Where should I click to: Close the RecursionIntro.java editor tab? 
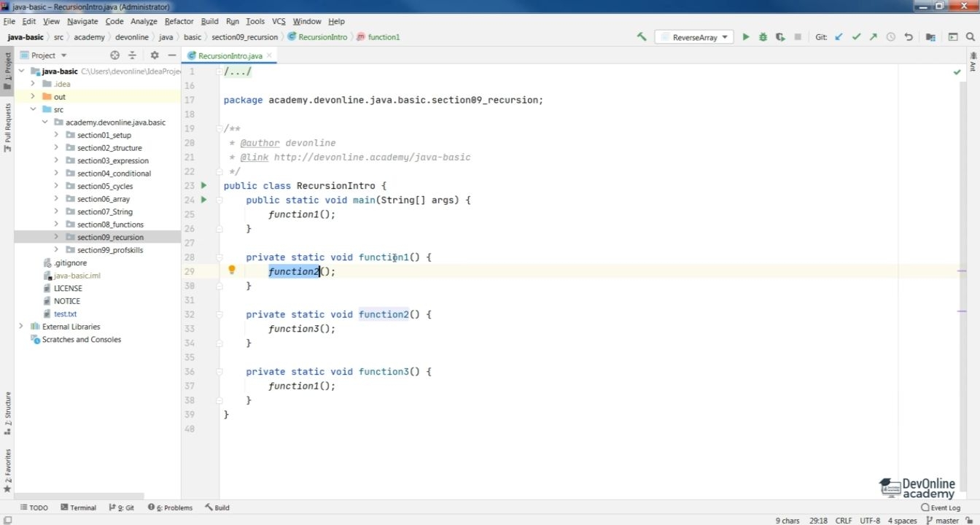pyautogui.click(x=269, y=55)
